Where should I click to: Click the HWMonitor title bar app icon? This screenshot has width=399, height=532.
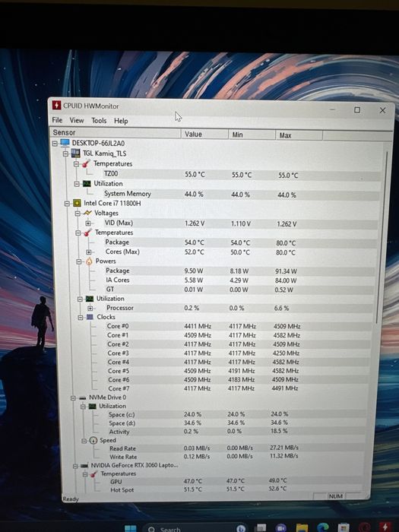pyautogui.click(x=56, y=106)
